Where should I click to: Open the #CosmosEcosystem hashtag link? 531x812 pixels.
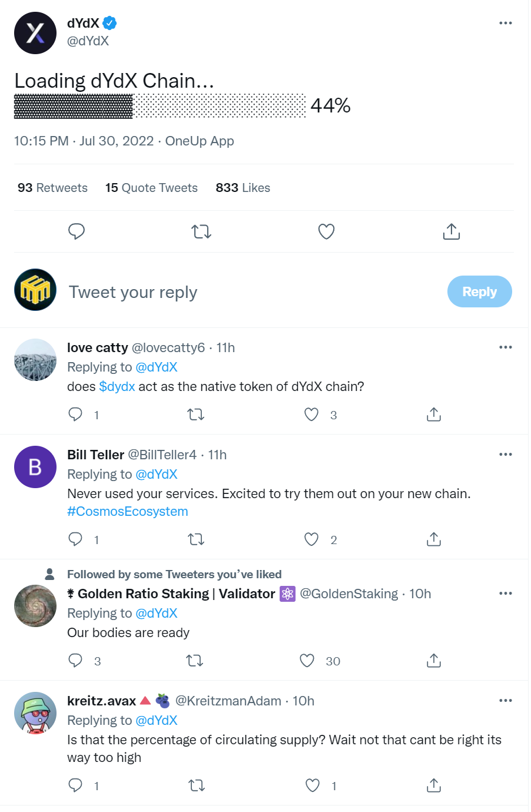tap(128, 511)
